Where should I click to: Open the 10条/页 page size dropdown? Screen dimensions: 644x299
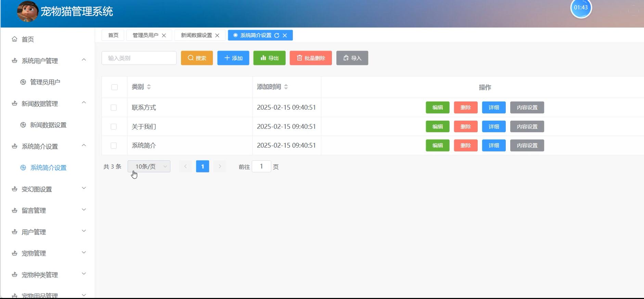coord(149,166)
